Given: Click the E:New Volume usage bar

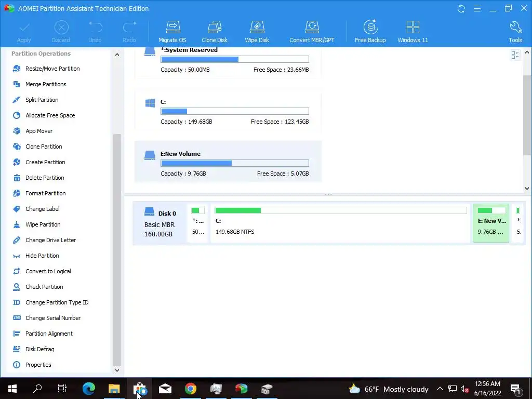Looking at the screenshot, I should pyautogui.click(x=235, y=163).
